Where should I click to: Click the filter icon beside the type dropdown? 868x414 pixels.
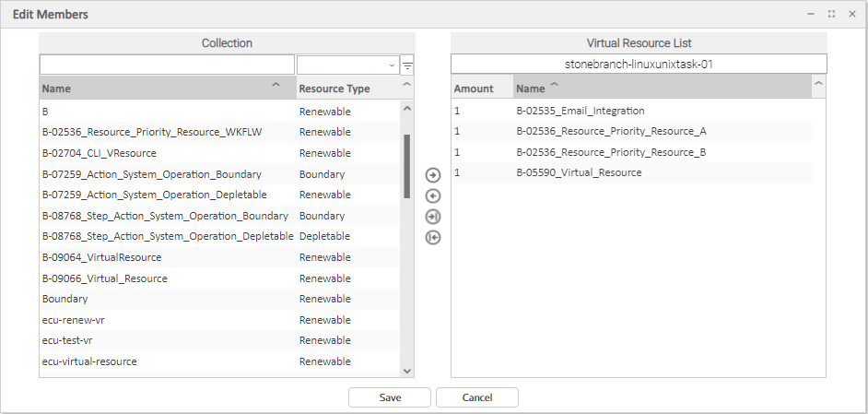(x=407, y=65)
